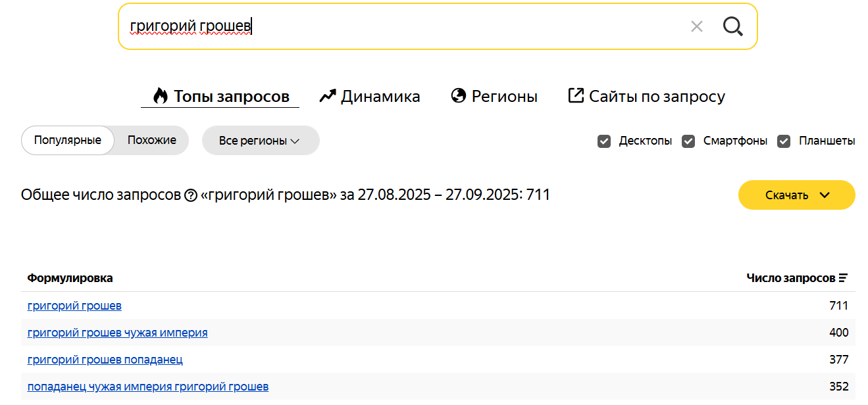Click the trend arrow icon for Динамика

(x=327, y=96)
